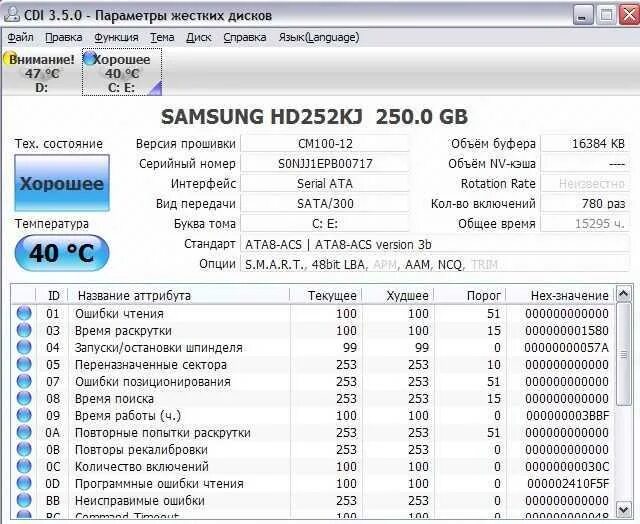
Task: Open the Файл menu
Action: coord(20,38)
